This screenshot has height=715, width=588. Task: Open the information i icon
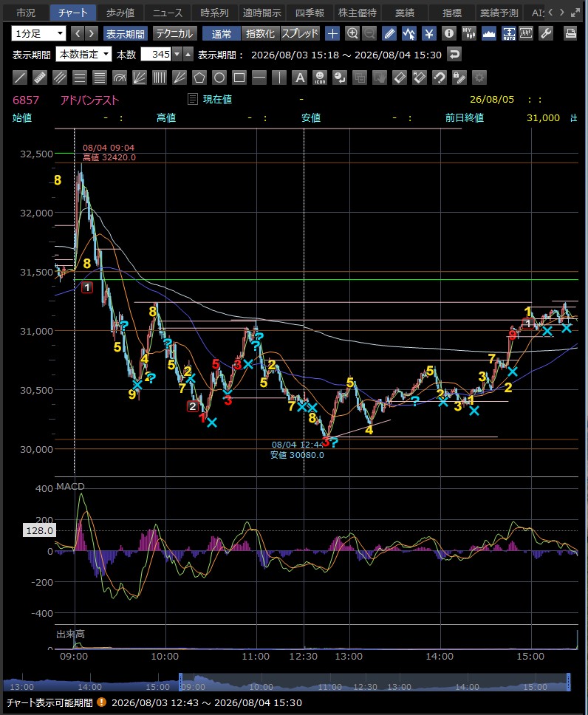click(449, 33)
